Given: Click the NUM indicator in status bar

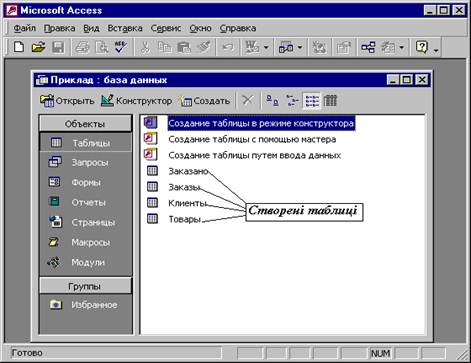Looking at the screenshot, I should 380,353.
